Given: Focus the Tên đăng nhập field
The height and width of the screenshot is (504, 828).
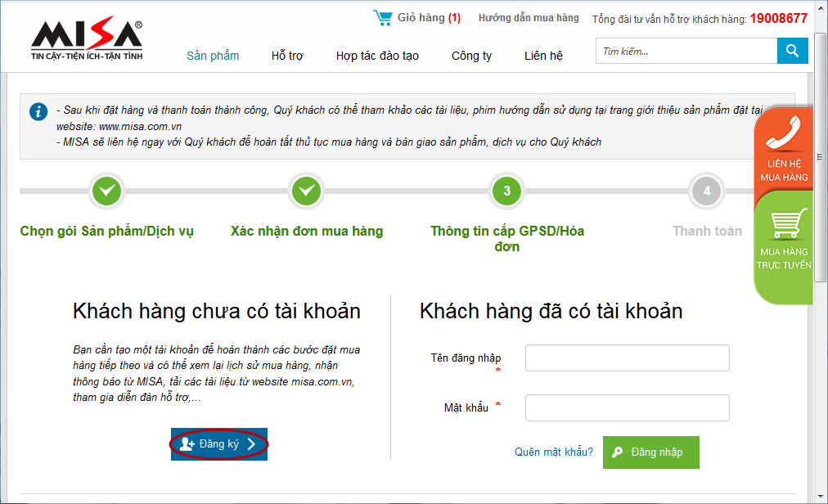Looking at the screenshot, I should tap(627, 358).
